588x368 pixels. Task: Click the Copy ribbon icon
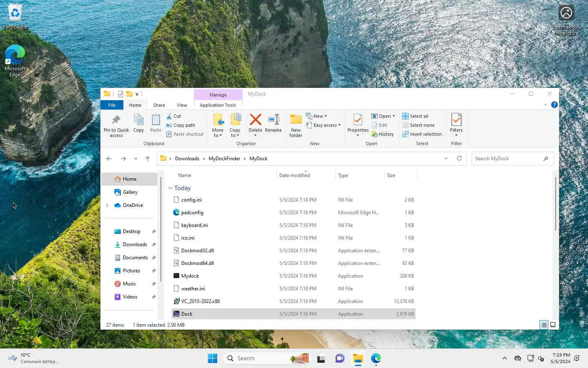coord(138,123)
